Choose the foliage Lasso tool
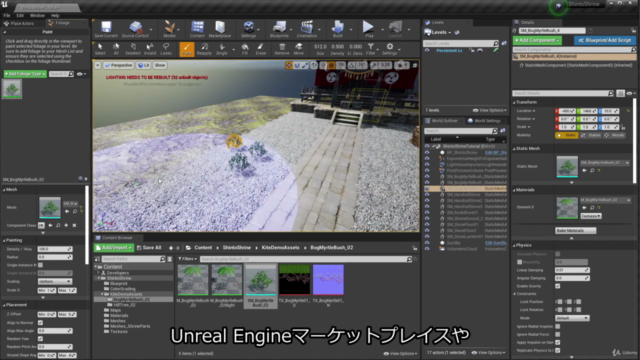 [x=166, y=49]
